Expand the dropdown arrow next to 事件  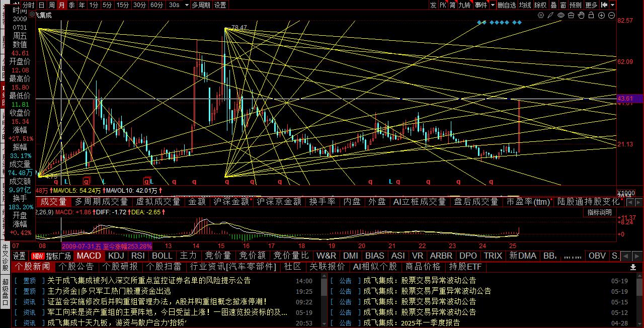tap(492, 5)
